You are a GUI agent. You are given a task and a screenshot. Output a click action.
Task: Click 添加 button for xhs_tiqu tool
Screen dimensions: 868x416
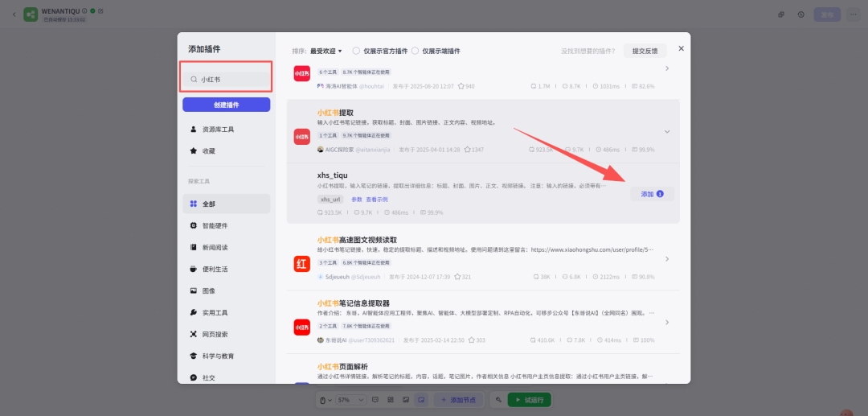click(652, 194)
